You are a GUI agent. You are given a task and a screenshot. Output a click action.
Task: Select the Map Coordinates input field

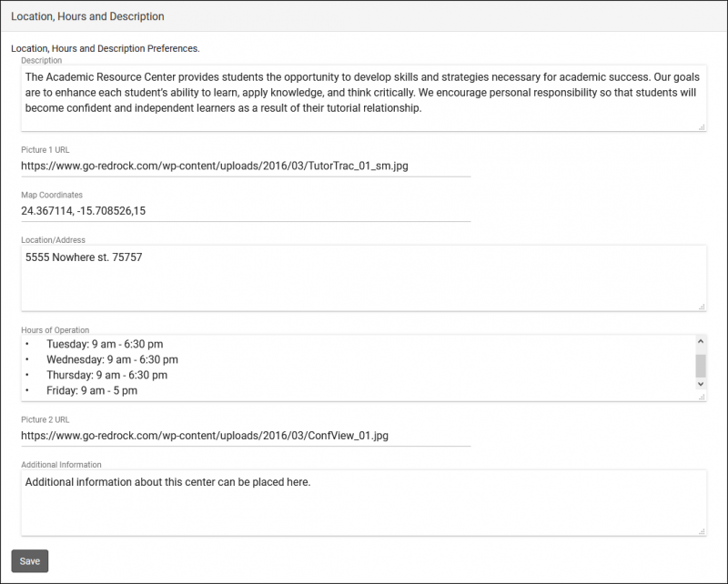pos(246,211)
